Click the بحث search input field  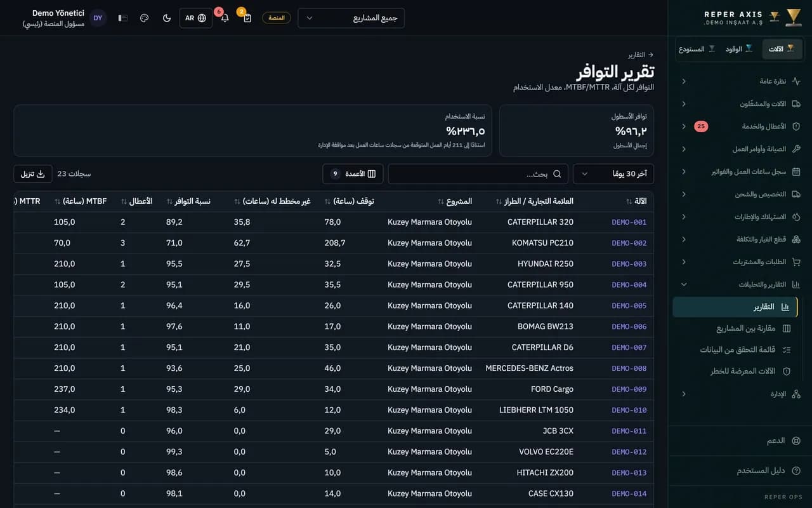(x=478, y=174)
